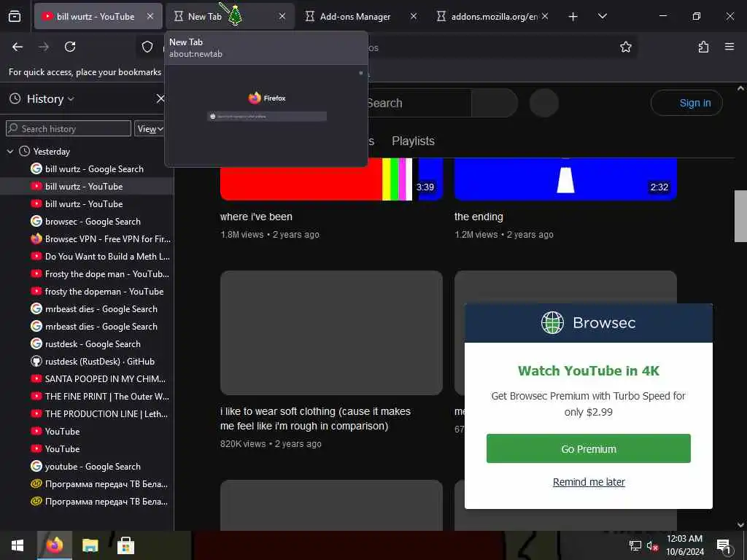Open the Firefox application menu
Viewport: 747px width, 560px height.
coord(729,47)
